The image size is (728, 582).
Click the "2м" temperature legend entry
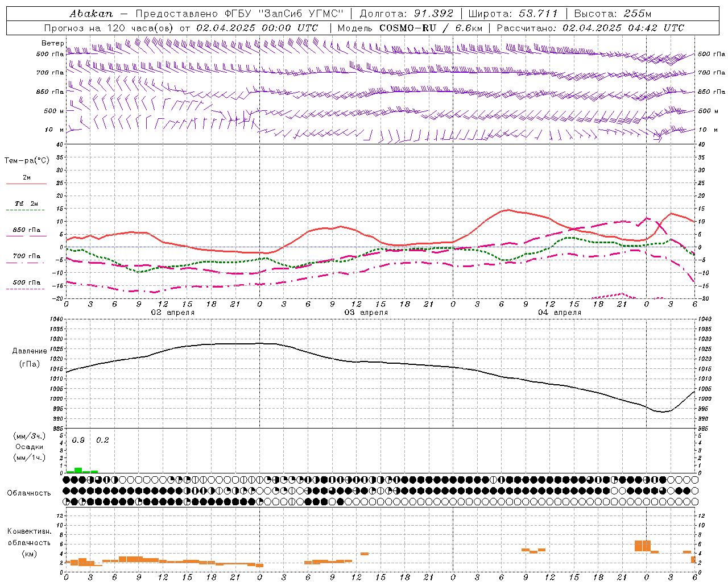[27, 177]
